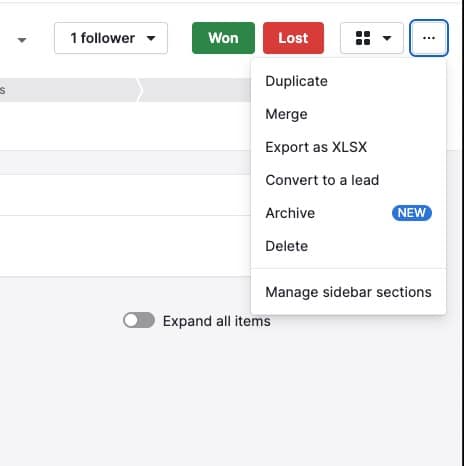Toggle Expand all items switch

pyautogui.click(x=139, y=321)
